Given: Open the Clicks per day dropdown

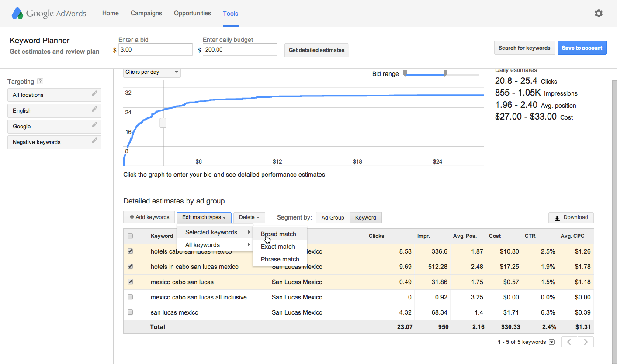Looking at the screenshot, I should click(152, 72).
